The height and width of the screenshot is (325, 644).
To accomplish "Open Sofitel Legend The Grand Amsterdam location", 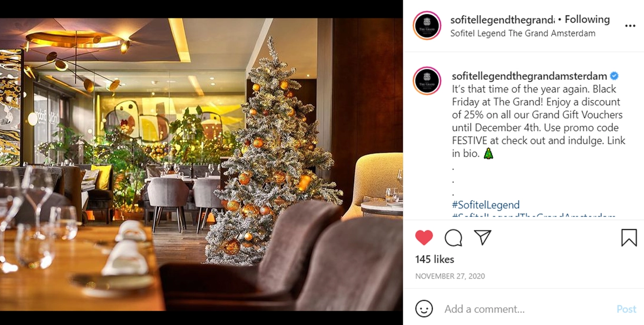I will [x=523, y=33].
